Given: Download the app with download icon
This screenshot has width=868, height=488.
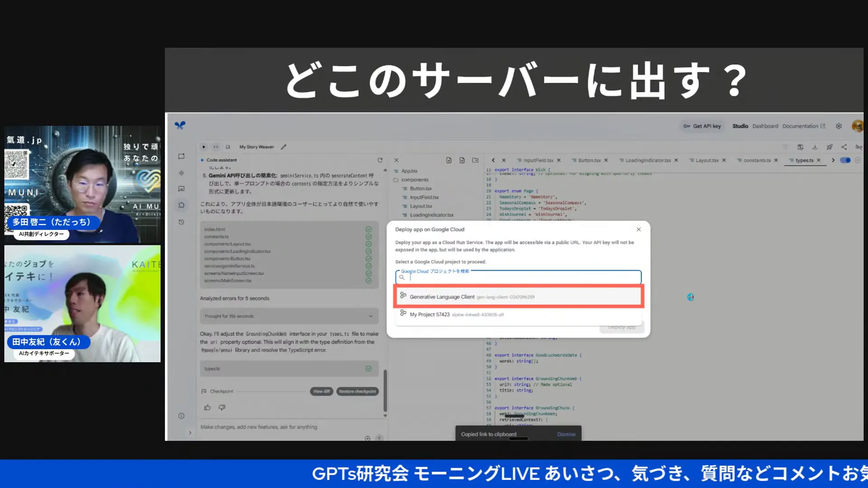Looking at the screenshot, I should tap(815, 147).
